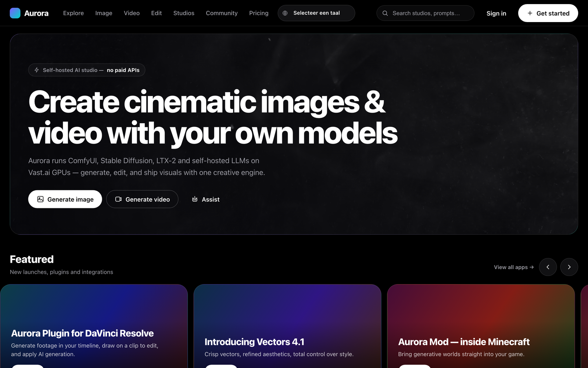Click the 'New launches, plugins and integrations' subtitle
Screen dimensions: 588x368
pyautogui.click(x=61, y=272)
